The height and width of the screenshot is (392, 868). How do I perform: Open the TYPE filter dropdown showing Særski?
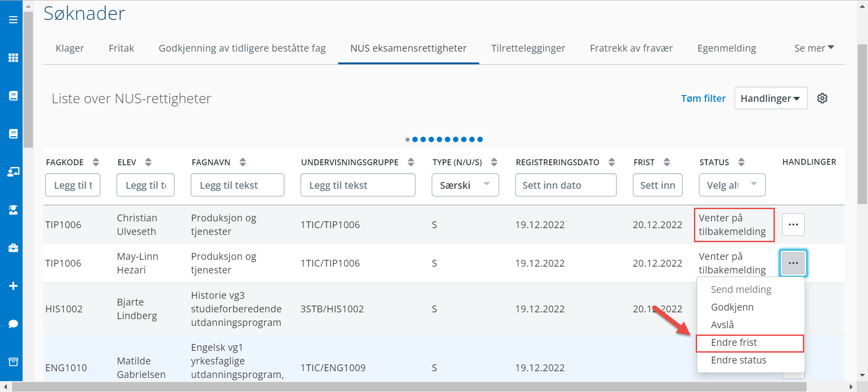tap(465, 185)
